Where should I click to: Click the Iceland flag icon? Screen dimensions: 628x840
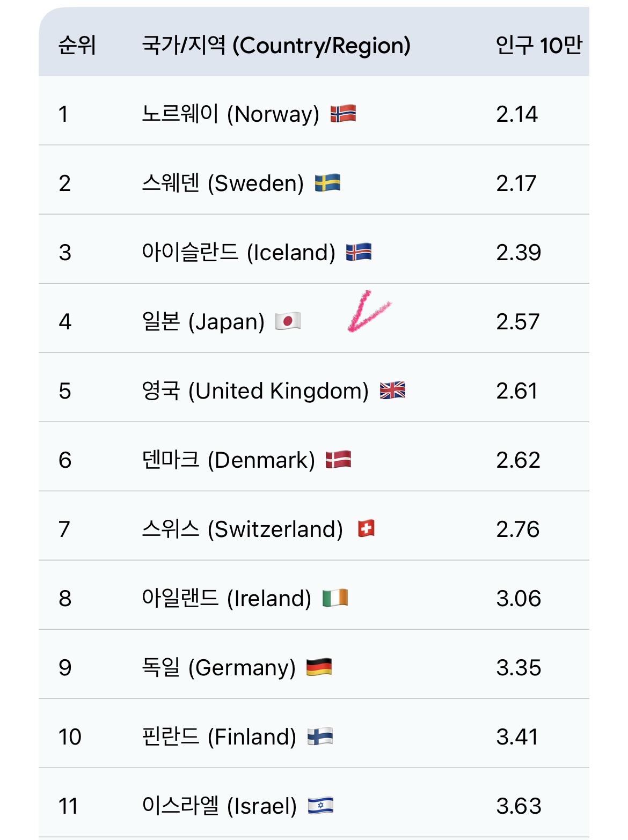359,252
